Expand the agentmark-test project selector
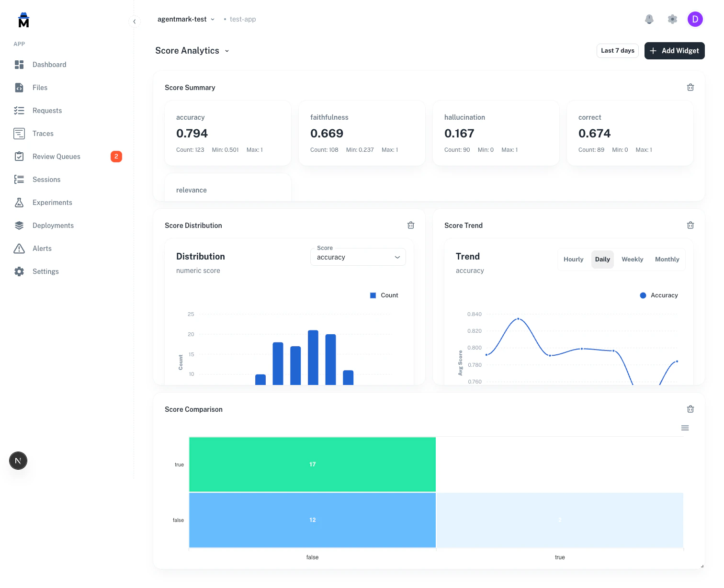The width and height of the screenshot is (724, 588). pos(186,19)
